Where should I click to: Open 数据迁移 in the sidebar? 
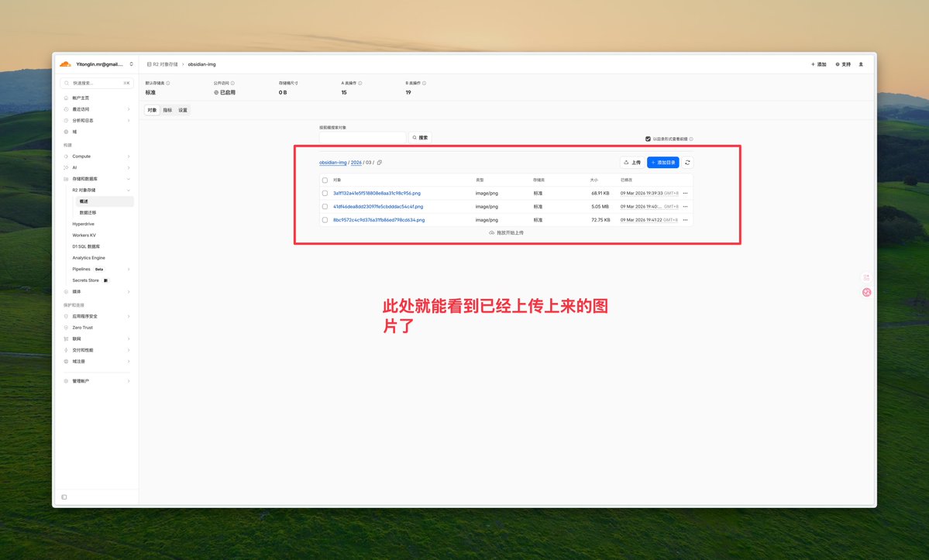88,212
